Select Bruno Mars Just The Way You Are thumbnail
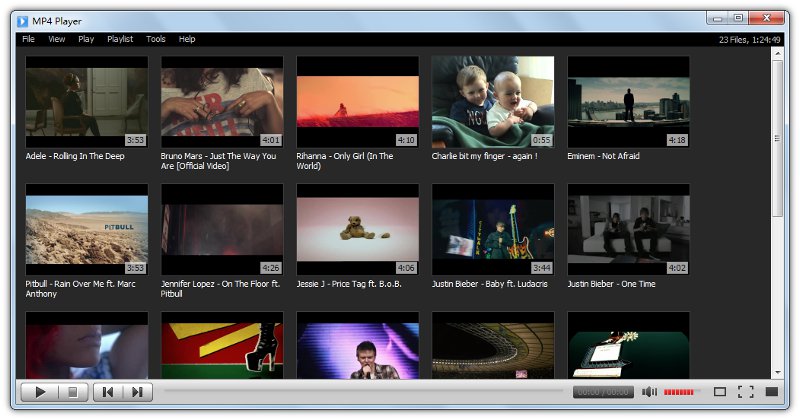 [222, 102]
